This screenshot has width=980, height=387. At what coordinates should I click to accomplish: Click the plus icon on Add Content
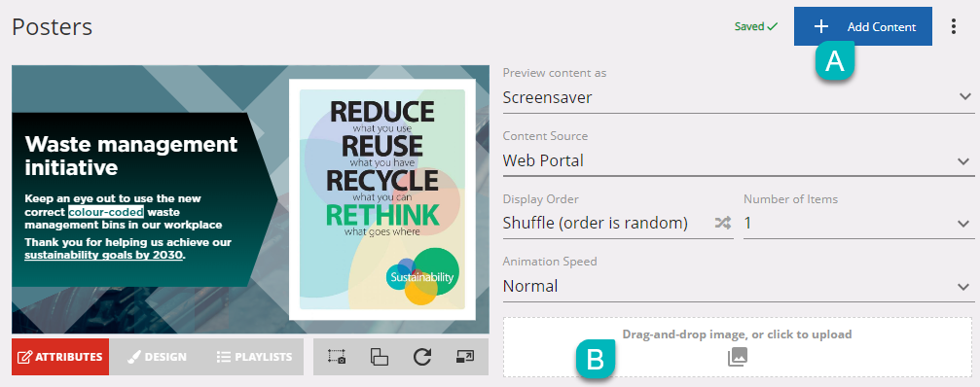821,26
